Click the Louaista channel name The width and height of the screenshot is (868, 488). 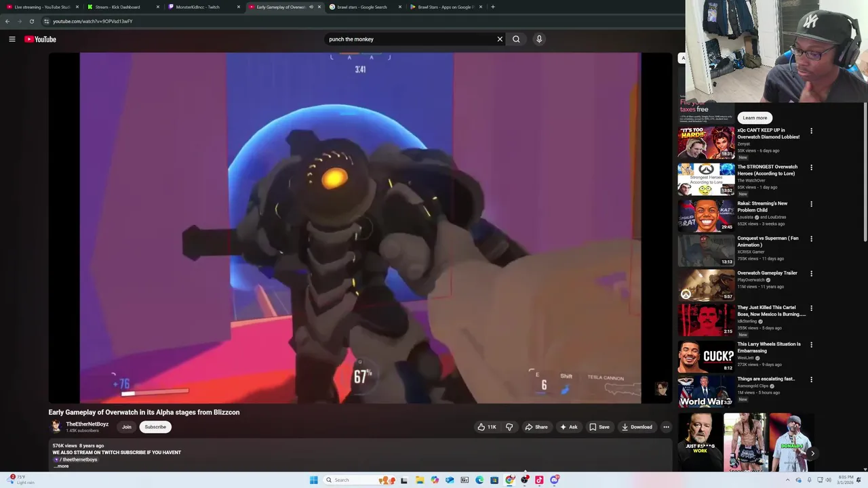tap(745, 218)
